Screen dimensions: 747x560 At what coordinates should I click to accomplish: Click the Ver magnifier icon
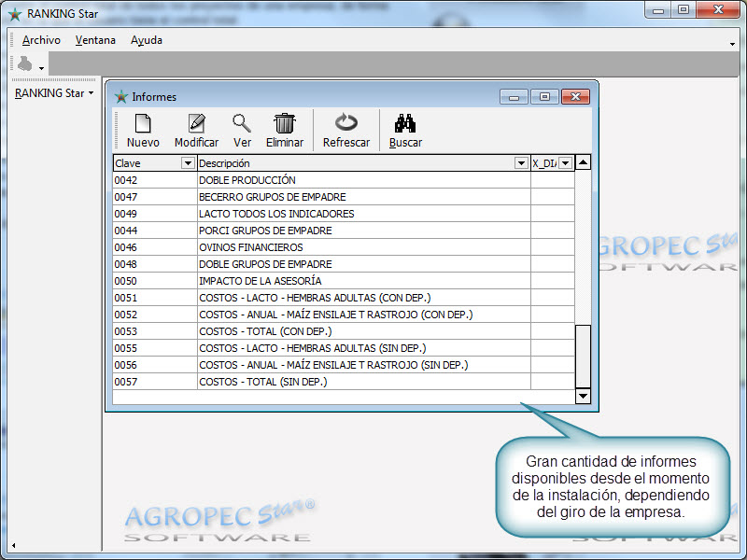click(242, 123)
